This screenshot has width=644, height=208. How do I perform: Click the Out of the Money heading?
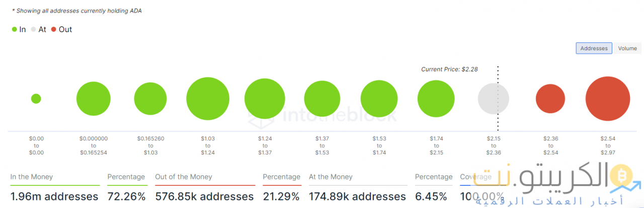pyautogui.click(x=184, y=177)
